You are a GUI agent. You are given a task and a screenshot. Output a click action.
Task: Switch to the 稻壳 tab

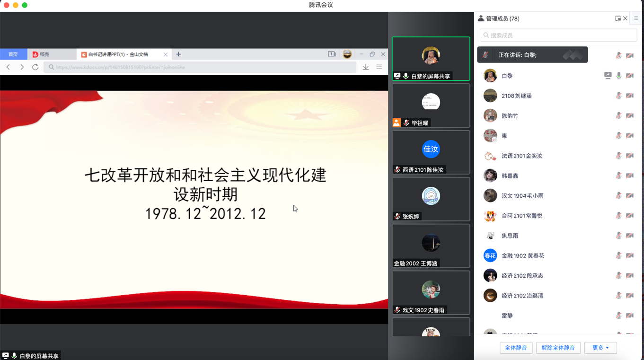44,54
